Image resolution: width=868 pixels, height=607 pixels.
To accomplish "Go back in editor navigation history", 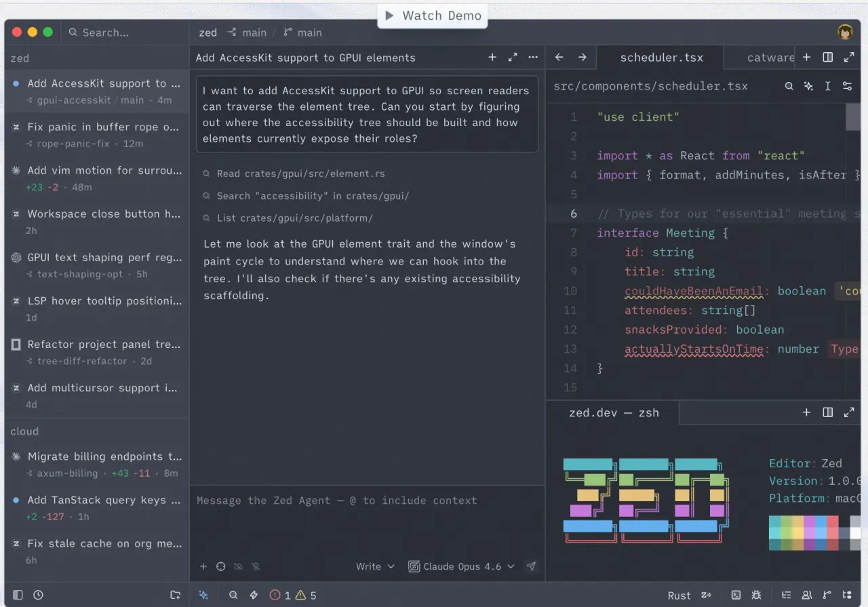I will pyautogui.click(x=559, y=58).
